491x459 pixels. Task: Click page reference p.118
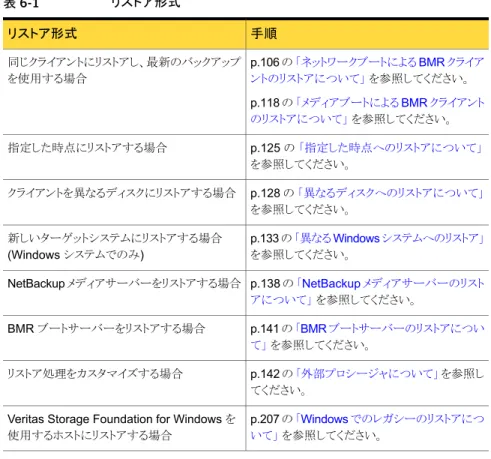(265, 103)
